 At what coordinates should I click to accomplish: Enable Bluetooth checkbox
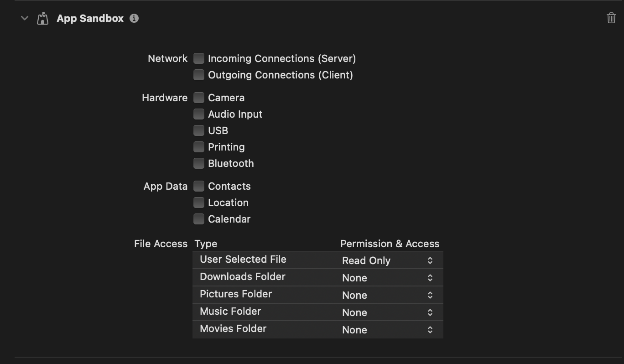click(199, 163)
